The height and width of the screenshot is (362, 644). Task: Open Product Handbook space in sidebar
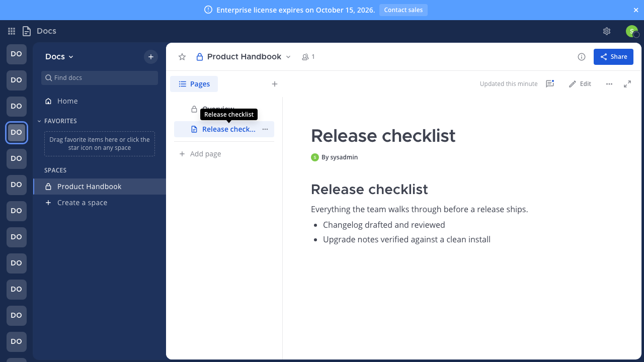click(x=100, y=187)
